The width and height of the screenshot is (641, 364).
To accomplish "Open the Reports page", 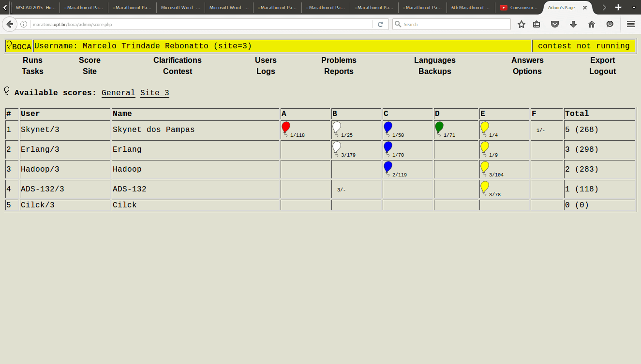I will [x=339, y=71].
